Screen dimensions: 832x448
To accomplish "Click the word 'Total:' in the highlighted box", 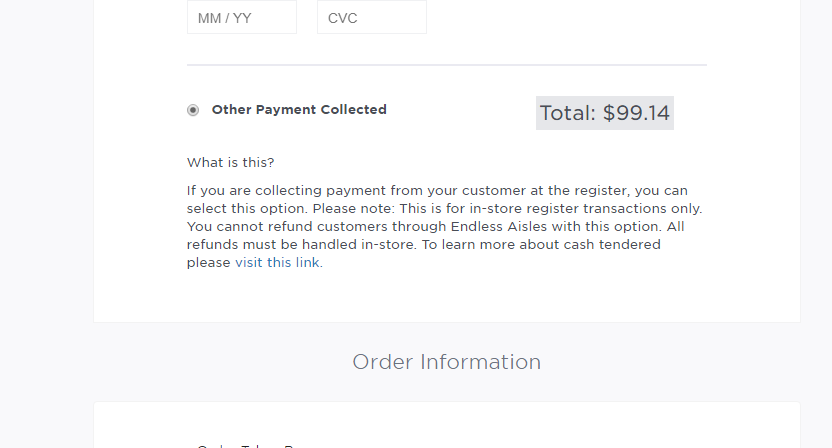I will [x=568, y=113].
